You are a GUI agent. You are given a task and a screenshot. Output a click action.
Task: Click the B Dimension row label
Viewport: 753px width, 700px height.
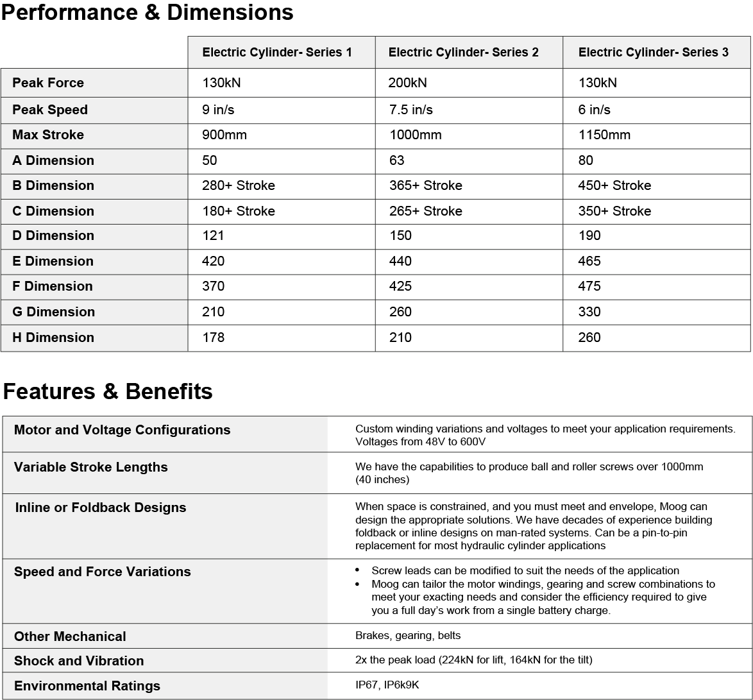pyautogui.click(x=53, y=185)
